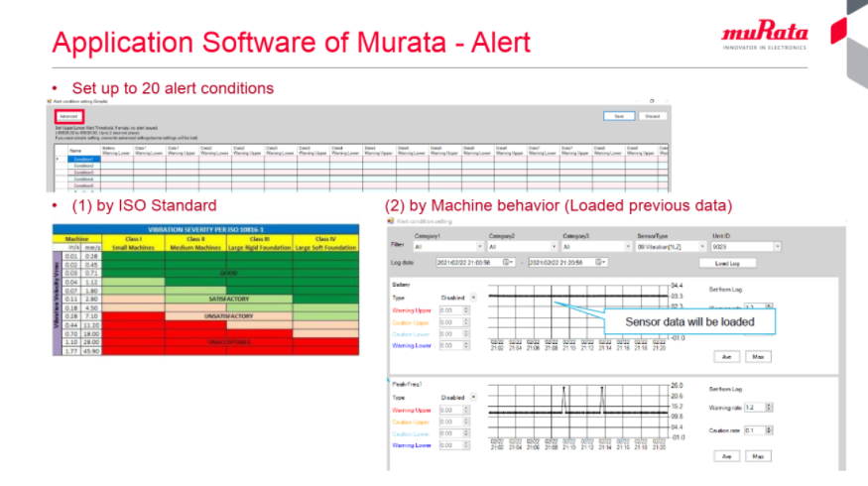Click the 'Class IV Large Soft Foundation' header

coord(325,244)
